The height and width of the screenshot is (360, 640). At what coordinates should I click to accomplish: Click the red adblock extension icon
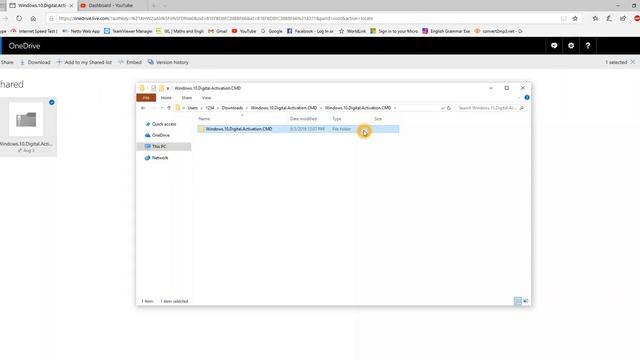click(637, 18)
